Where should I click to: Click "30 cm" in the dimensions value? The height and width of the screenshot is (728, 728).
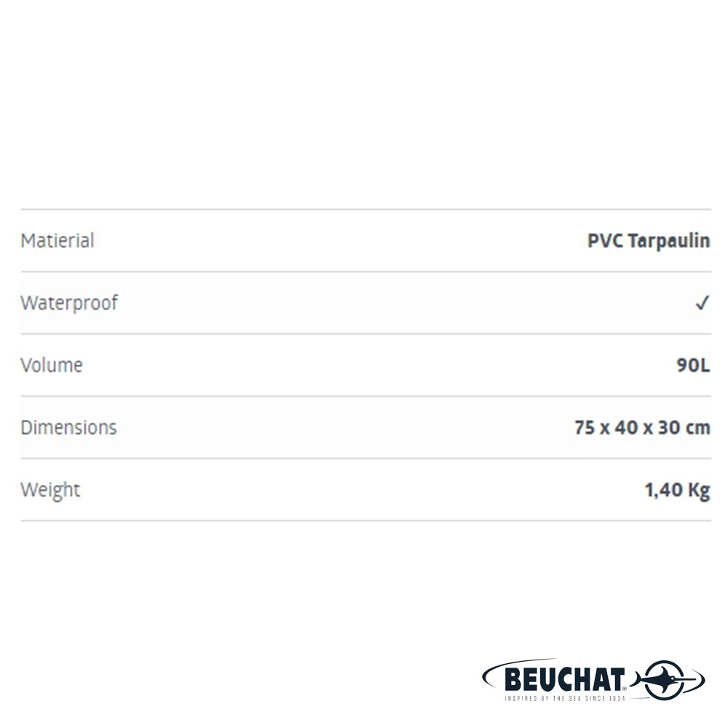684,428
